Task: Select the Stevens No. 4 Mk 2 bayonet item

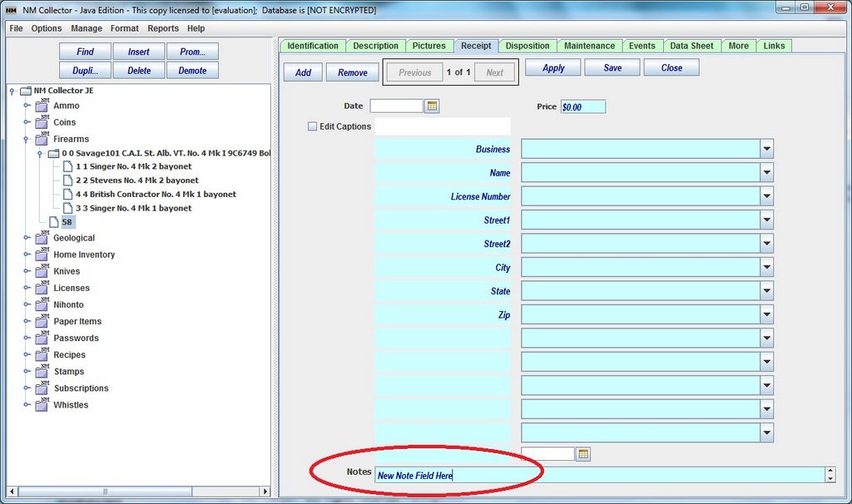Action: 137,180
